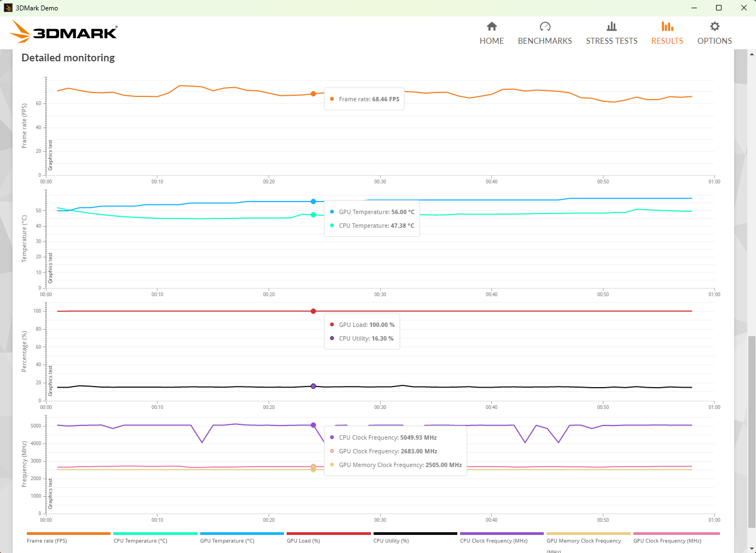Toggle CPU Clock Frequency legend series
This screenshot has height=553, width=756.
(x=502, y=537)
